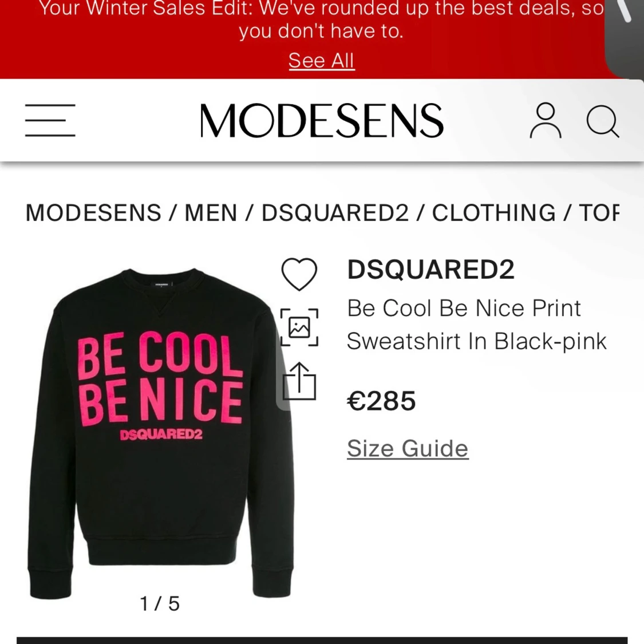Open the visual image search icon
The image size is (644, 644).
coord(299,327)
